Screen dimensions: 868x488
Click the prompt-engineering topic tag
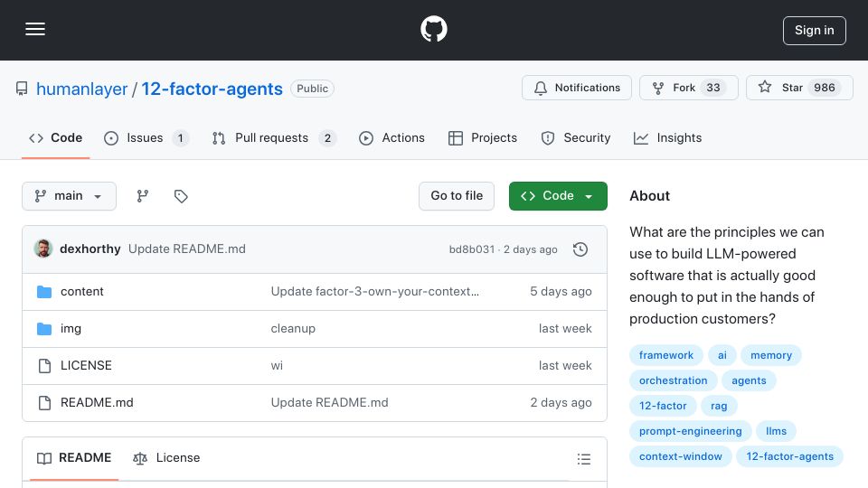coord(690,432)
